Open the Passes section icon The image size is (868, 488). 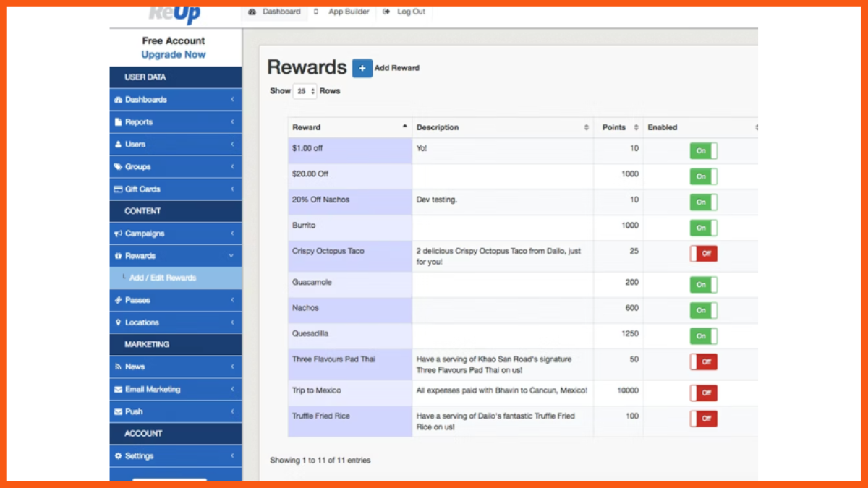tap(118, 299)
